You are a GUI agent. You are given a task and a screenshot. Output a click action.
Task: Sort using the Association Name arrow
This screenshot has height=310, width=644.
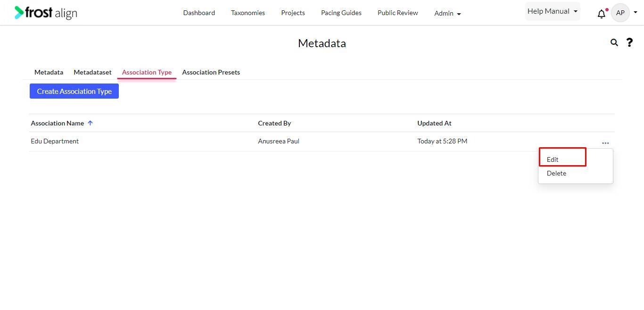[90, 123]
